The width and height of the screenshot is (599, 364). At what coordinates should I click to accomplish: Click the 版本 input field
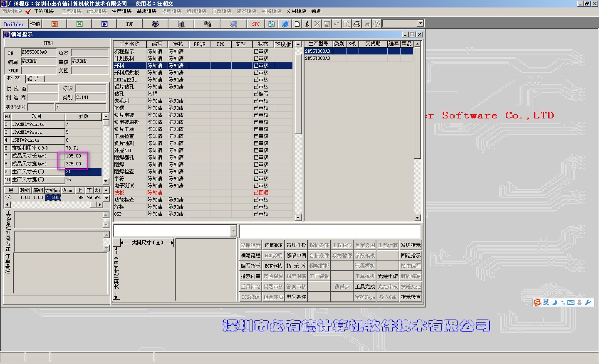[89, 53]
